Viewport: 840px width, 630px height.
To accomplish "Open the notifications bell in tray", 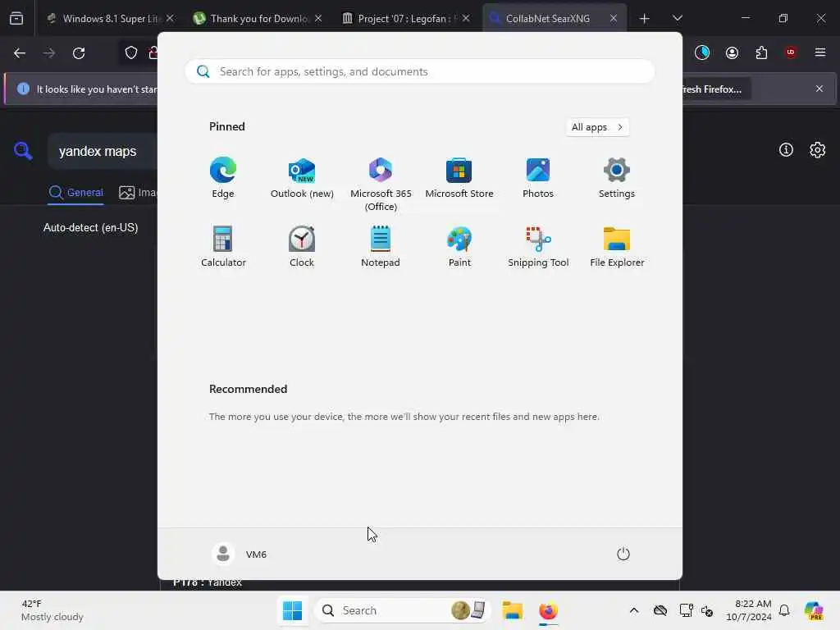I will 784,610.
